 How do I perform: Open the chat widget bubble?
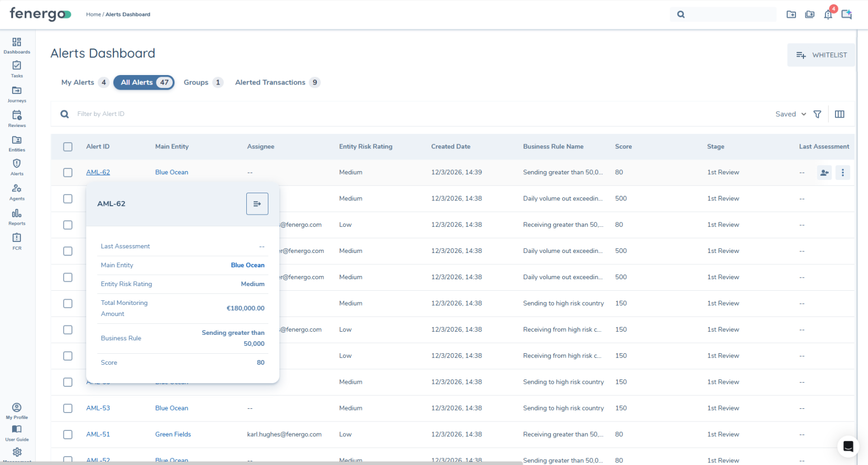(x=848, y=447)
